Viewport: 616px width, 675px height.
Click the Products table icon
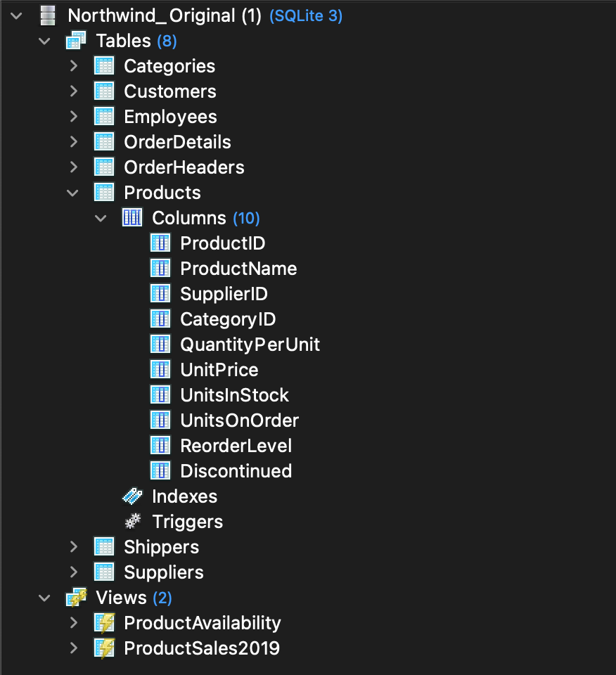click(x=103, y=192)
